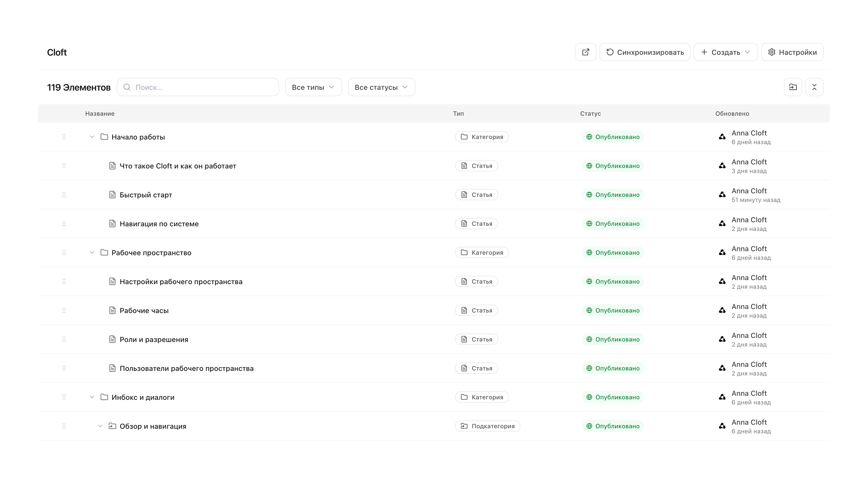Open Настройки settings button
868x480 pixels.
792,52
